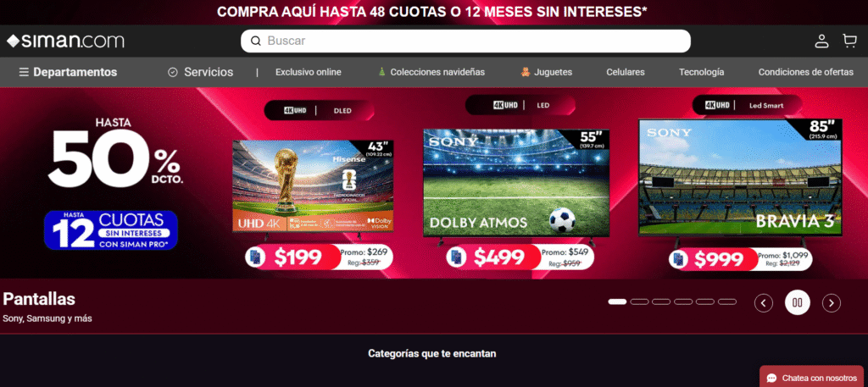Screen dimensions: 868x387
Task: Go to the next carousel slide
Action: (x=831, y=302)
